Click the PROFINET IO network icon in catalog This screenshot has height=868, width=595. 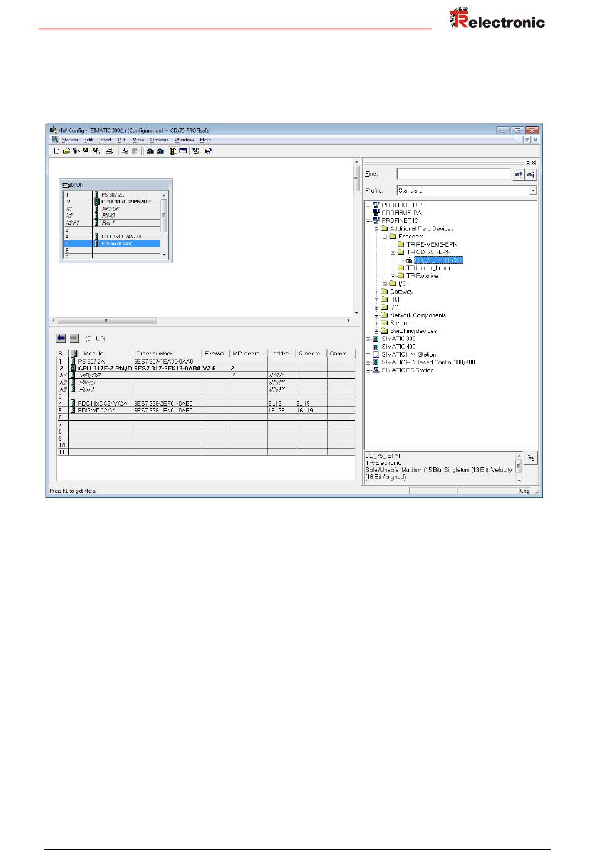tap(376, 221)
